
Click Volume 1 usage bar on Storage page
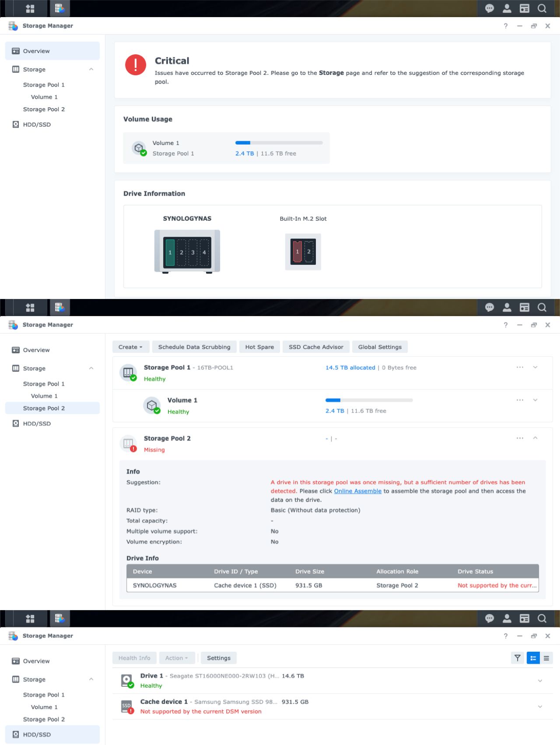369,400
